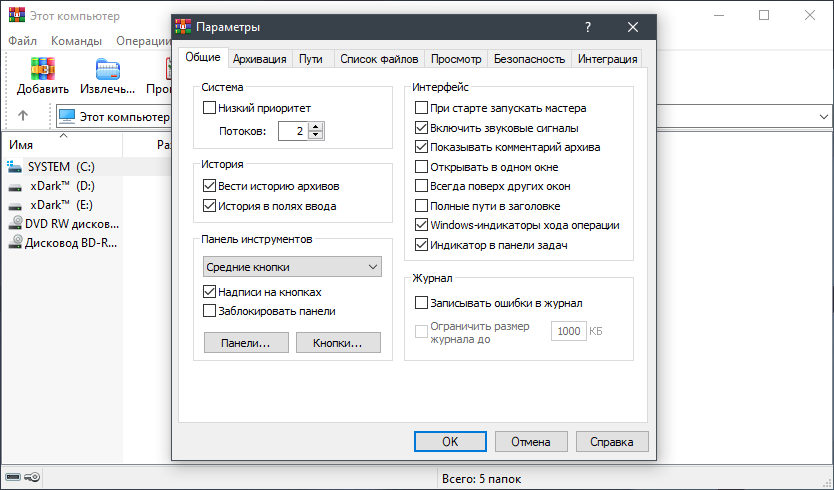The height and width of the screenshot is (490, 834).
Task: Toggle Надписи на кнопках checkbox
Action: click(x=210, y=292)
